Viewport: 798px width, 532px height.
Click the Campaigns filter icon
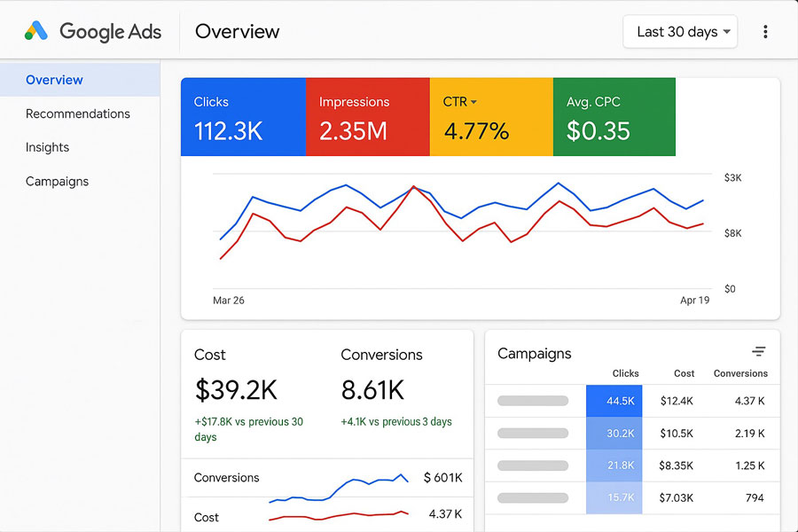[758, 352]
